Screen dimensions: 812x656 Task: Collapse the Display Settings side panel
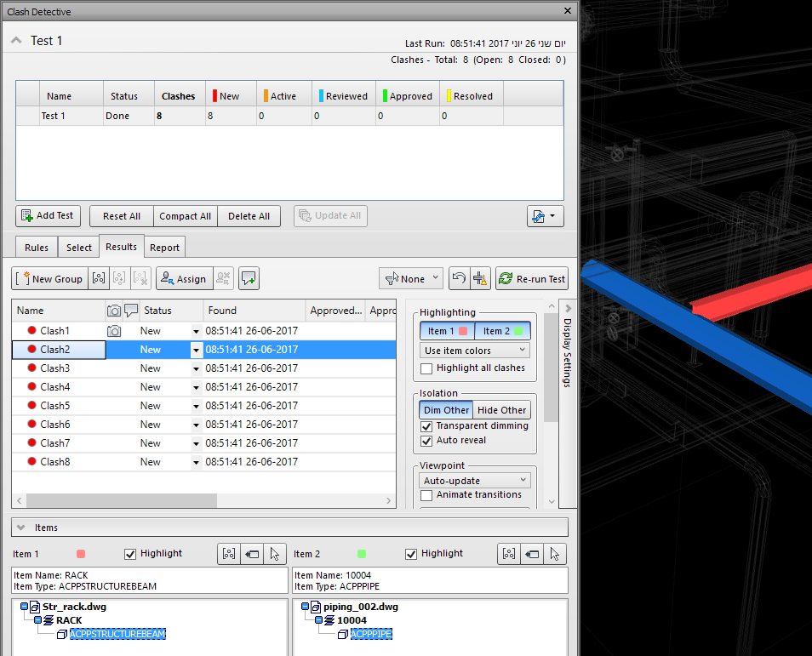pos(568,309)
